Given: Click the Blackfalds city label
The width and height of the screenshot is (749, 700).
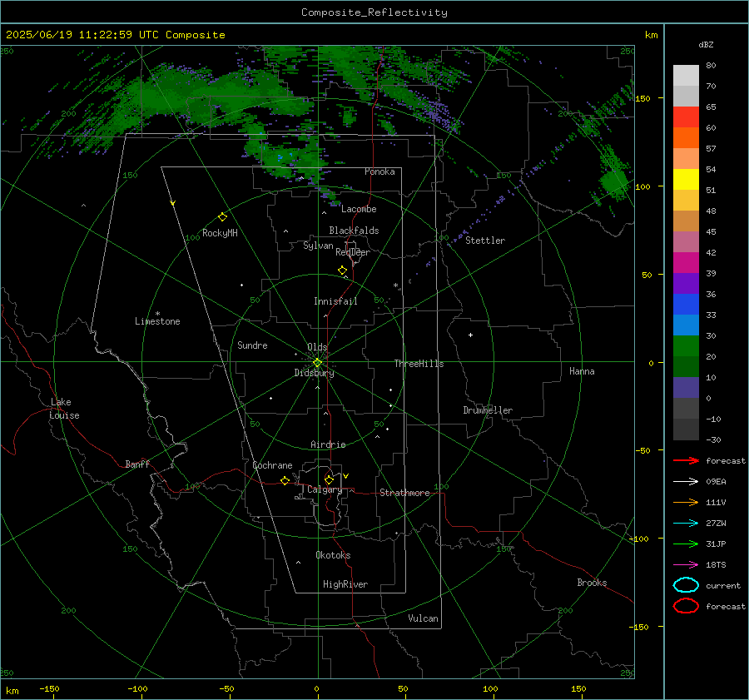Looking at the screenshot, I should coord(354,231).
